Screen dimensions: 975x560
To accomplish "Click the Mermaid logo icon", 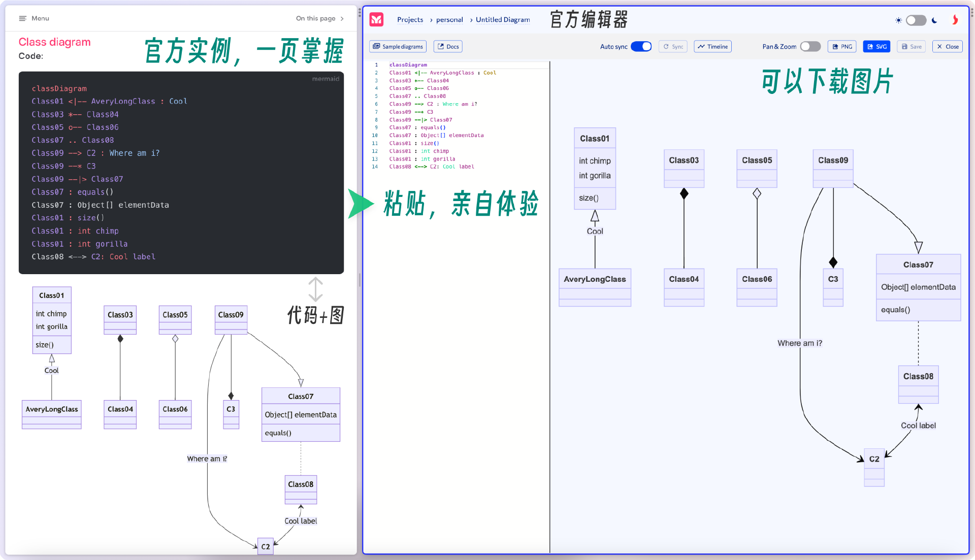I will point(376,20).
